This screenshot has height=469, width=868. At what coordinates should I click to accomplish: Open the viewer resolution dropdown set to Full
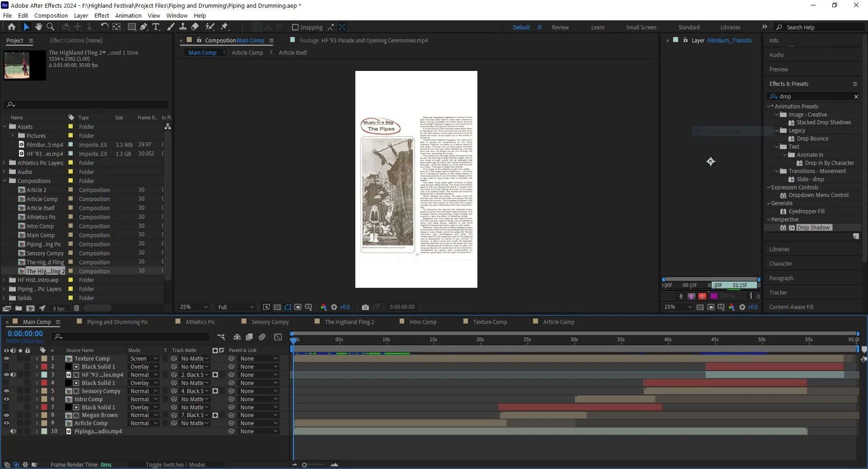[x=236, y=307]
